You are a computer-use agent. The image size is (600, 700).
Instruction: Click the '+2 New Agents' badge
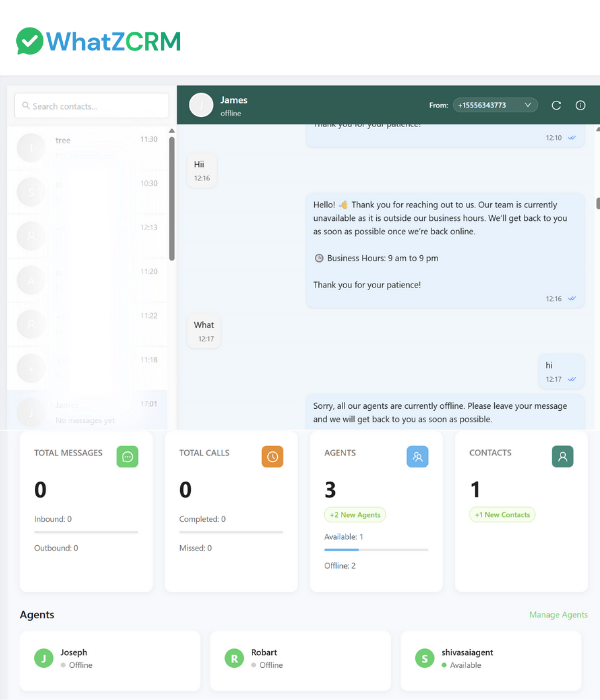pos(355,515)
